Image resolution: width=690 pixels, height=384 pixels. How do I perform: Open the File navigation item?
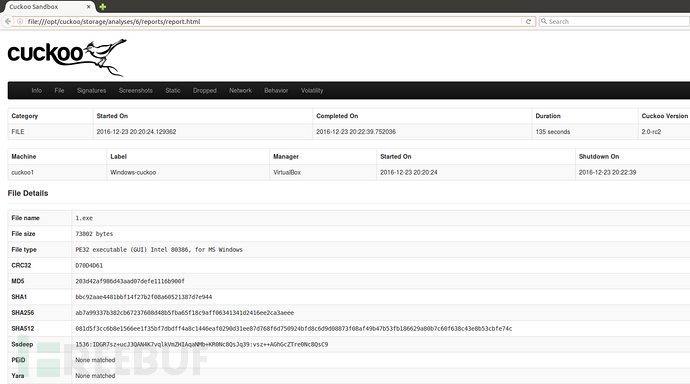point(59,90)
